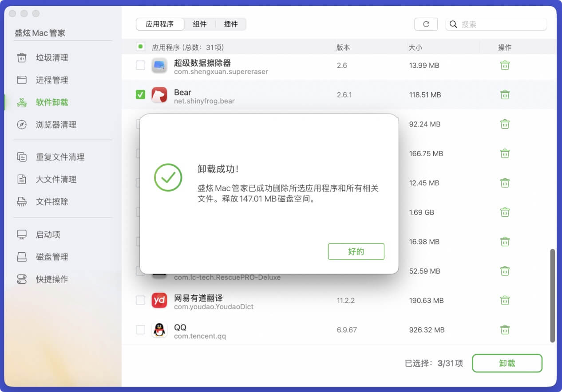
Task: Delete 网易有道翻译 via its trash icon
Action: [505, 300]
